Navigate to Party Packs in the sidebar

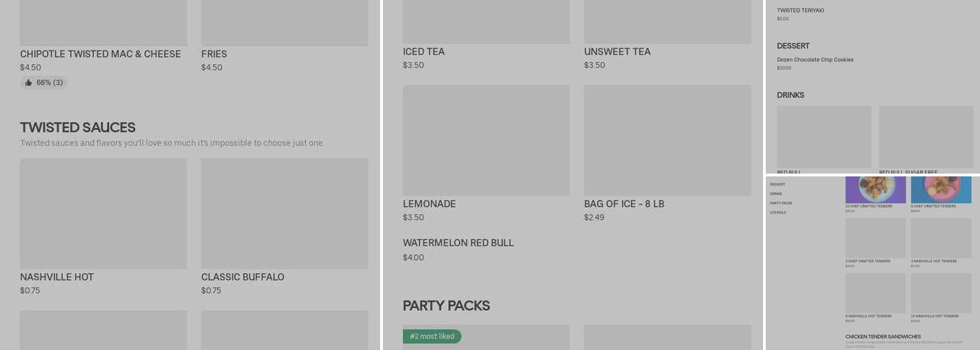pyautogui.click(x=780, y=204)
